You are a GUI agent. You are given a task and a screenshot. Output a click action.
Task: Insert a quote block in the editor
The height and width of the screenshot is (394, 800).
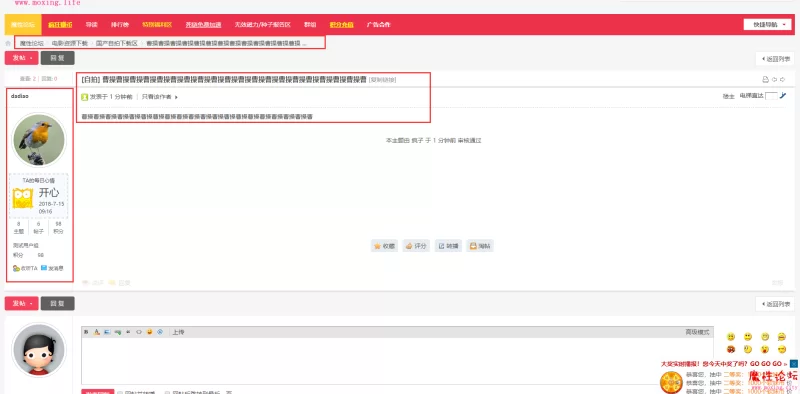(128, 332)
